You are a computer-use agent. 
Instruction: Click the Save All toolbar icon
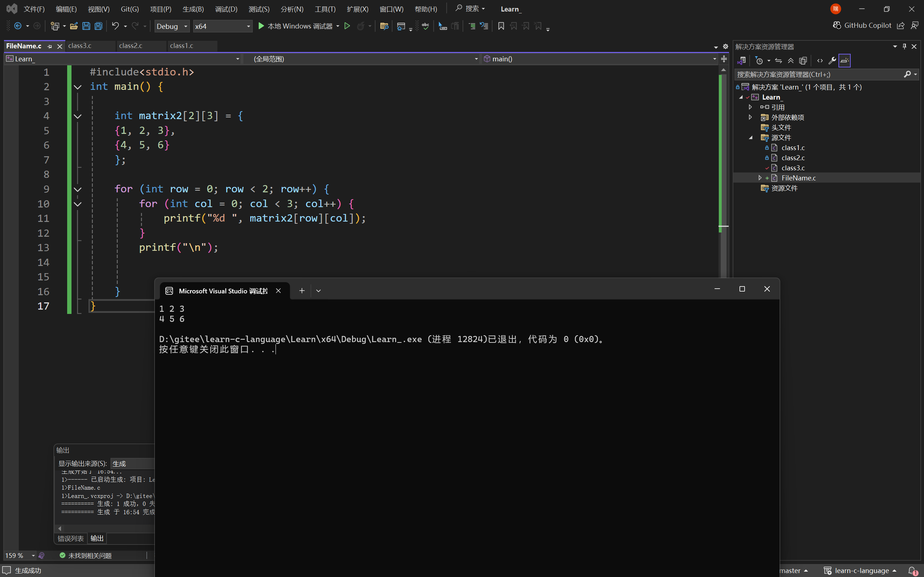coord(99,26)
